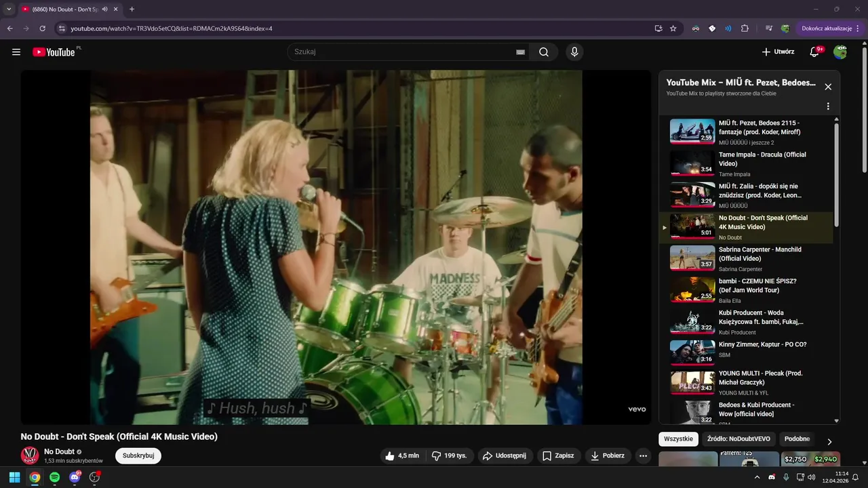Mute the No Doubt tab audio icon
The image size is (868, 488).
pos(104,9)
